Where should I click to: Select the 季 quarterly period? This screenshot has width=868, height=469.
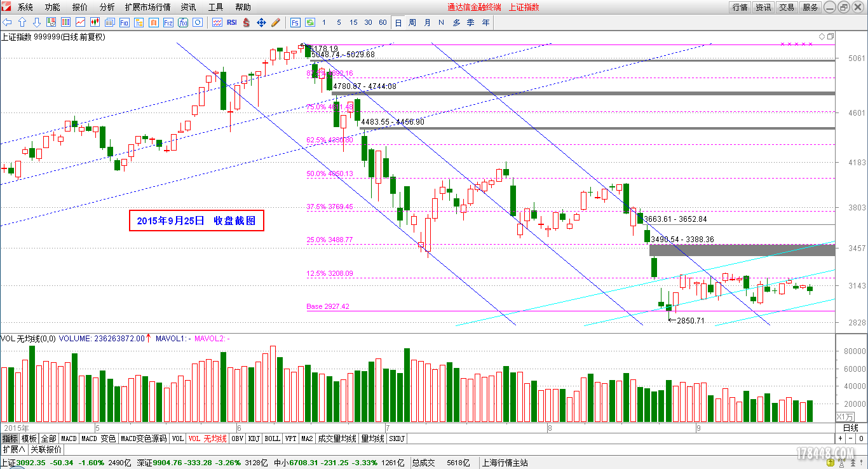click(471, 22)
